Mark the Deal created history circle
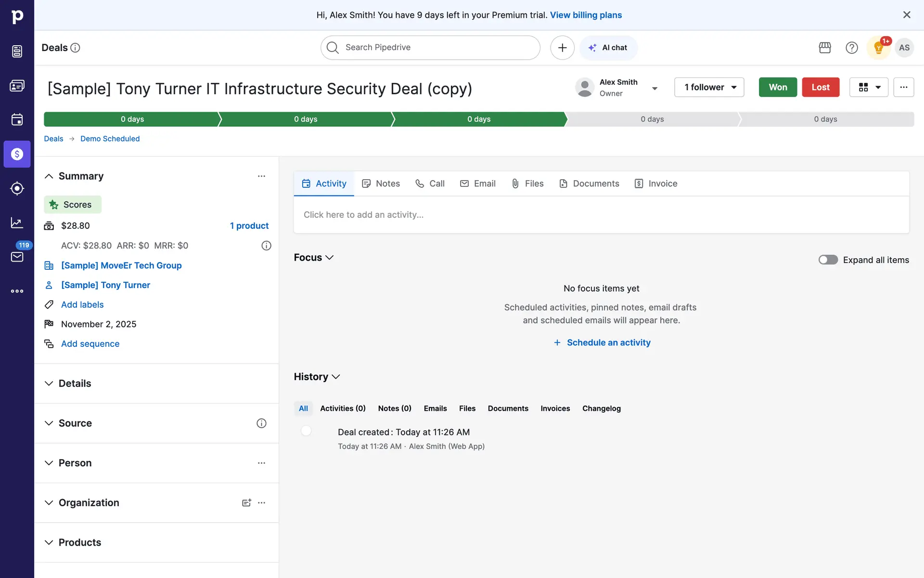The width and height of the screenshot is (924, 578). [306, 431]
